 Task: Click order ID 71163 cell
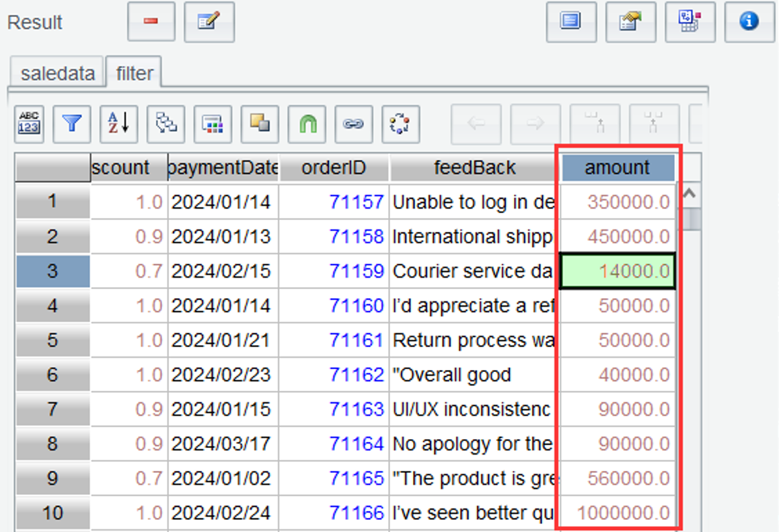(356, 410)
